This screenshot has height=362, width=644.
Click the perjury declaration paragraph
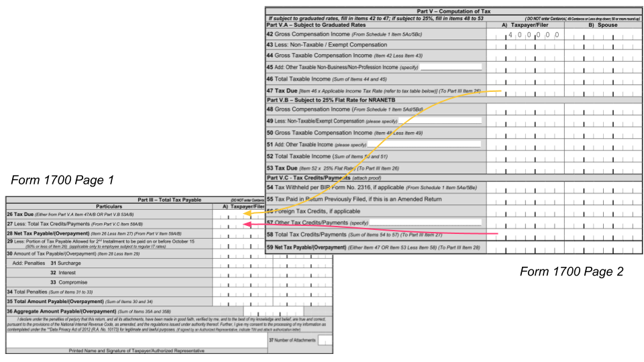click(x=166, y=324)
